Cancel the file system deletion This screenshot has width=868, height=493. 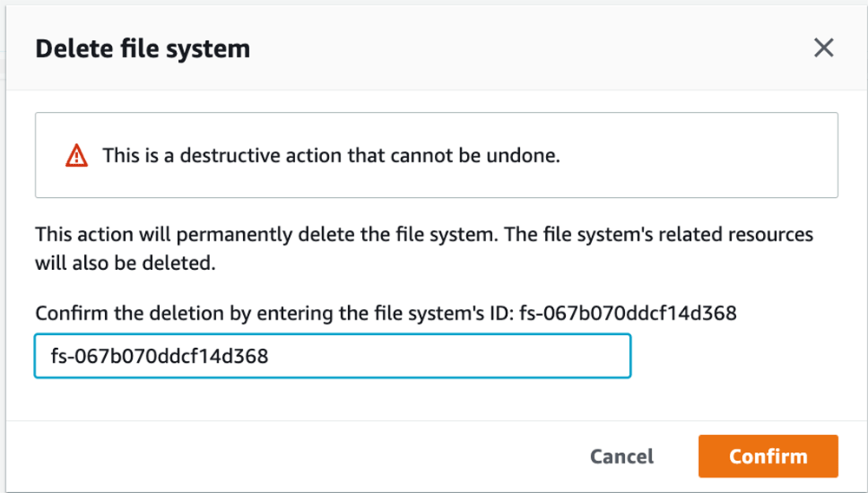(621, 456)
